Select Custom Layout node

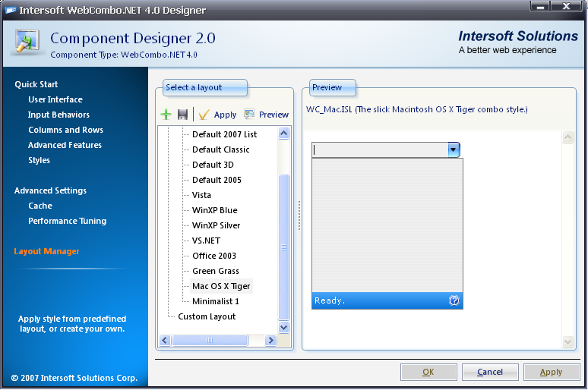coord(207,316)
